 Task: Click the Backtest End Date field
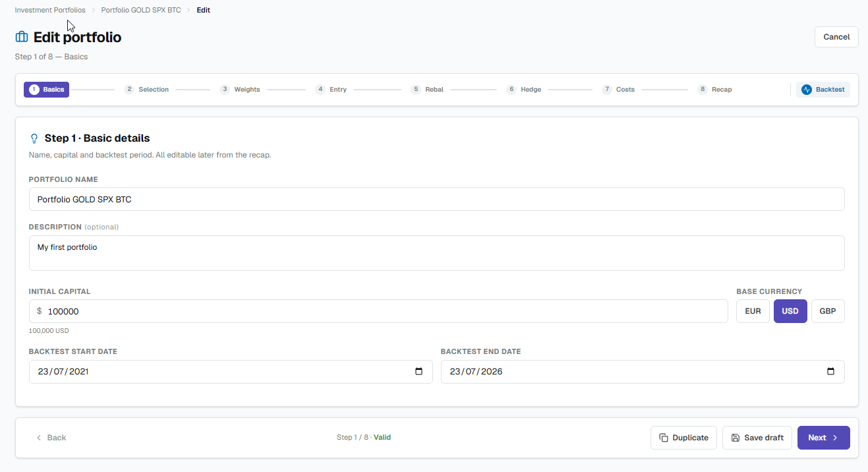point(643,372)
